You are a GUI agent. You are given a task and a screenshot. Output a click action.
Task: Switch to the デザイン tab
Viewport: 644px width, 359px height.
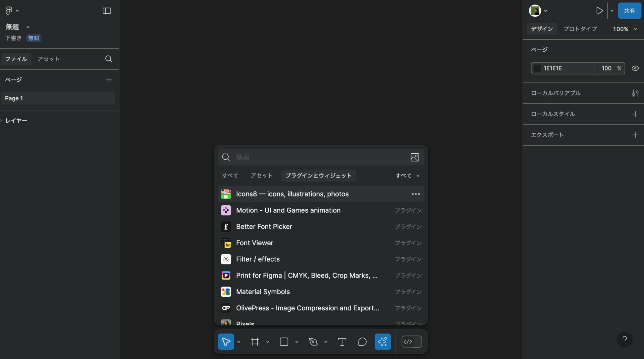(x=542, y=29)
